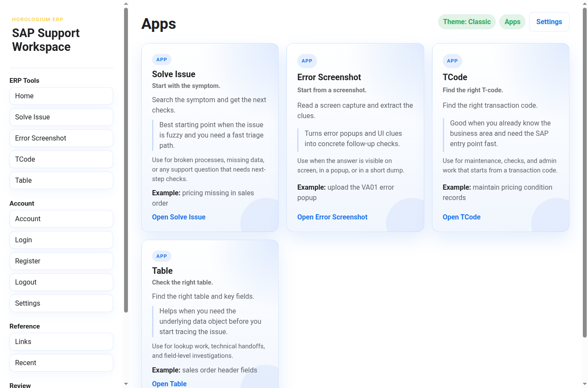Click the Solve Issue card title
This screenshot has width=588, height=388.
pos(174,74)
